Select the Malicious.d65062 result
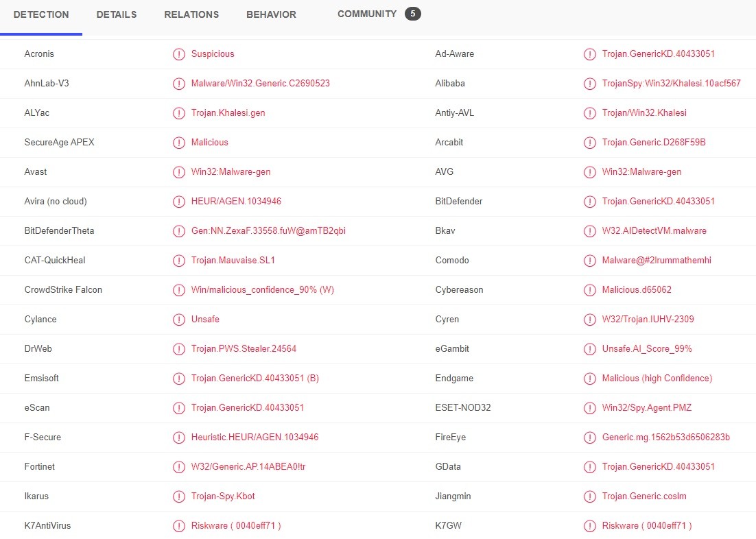This screenshot has height=539, width=756. pos(637,289)
